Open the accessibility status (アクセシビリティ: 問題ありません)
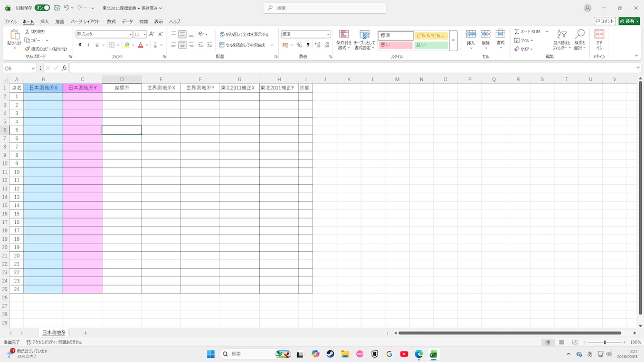Image resolution: width=644 pixels, height=362 pixels. pyautogui.click(x=54, y=342)
